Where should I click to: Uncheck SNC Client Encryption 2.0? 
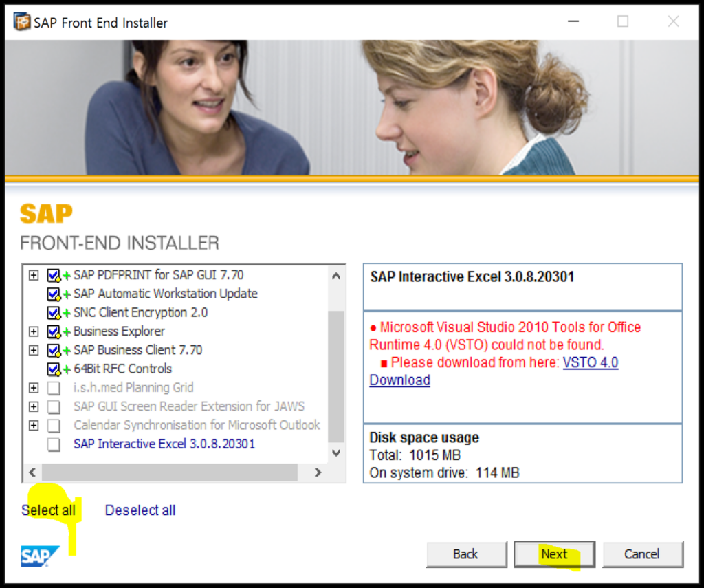click(x=54, y=313)
